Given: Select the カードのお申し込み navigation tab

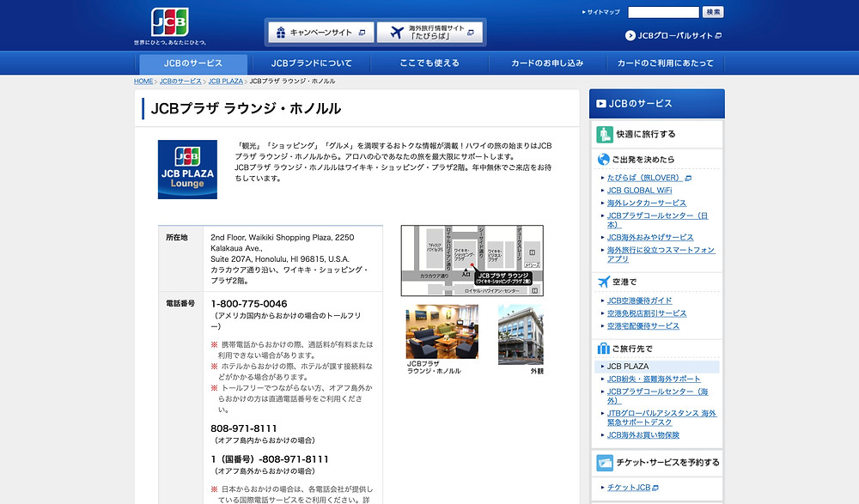Looking at the screenshot, I should [547, 63].
